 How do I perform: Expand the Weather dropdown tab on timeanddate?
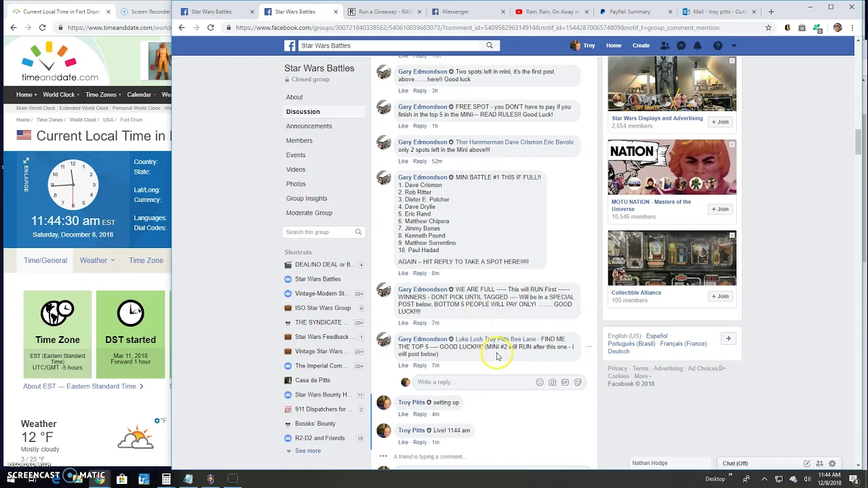pyautogui.click(x=97, y=260)
